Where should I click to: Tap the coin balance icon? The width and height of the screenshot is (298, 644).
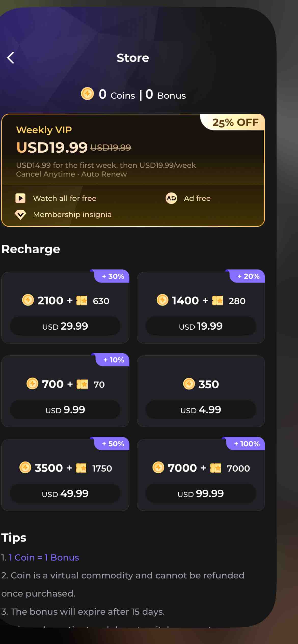click(87, 94)
